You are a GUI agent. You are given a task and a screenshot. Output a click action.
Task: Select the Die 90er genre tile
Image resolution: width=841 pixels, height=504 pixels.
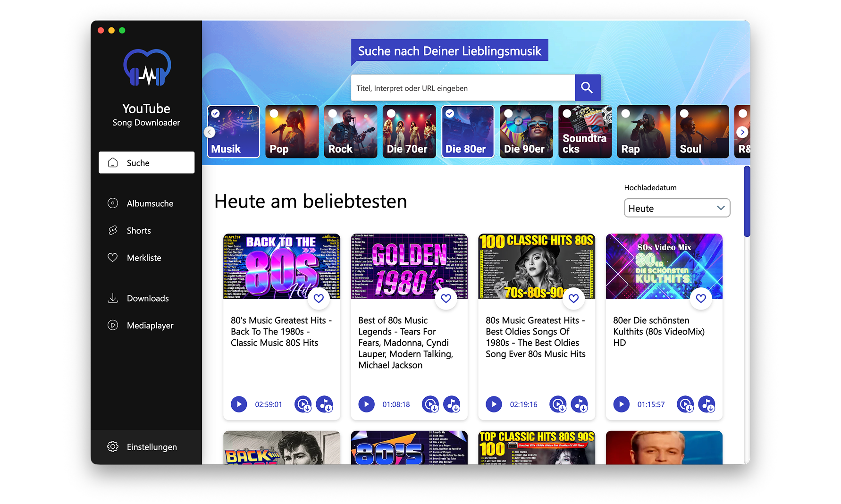526,132
